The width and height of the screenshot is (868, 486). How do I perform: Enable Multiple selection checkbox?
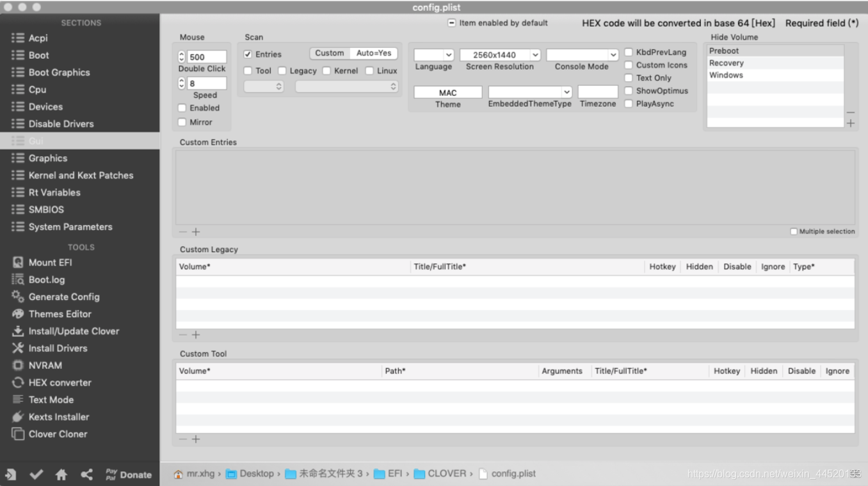pyautogui.click(x=794, y=231)
